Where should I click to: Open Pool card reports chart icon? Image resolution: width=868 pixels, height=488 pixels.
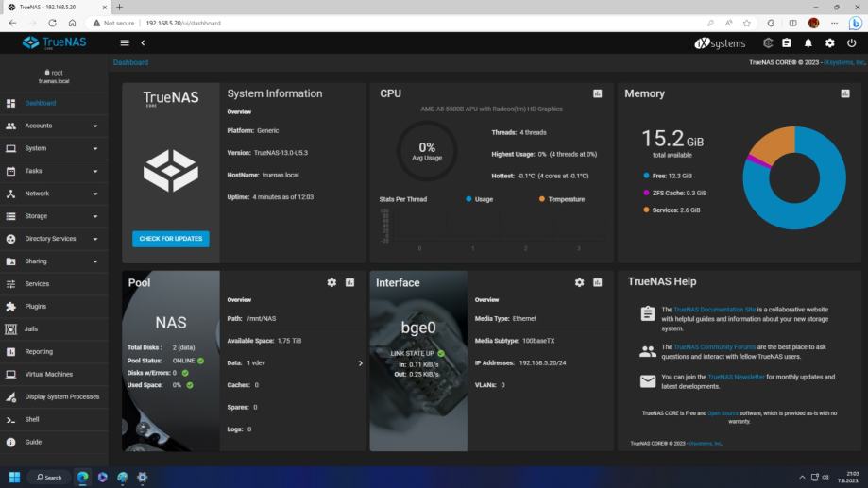349,282
